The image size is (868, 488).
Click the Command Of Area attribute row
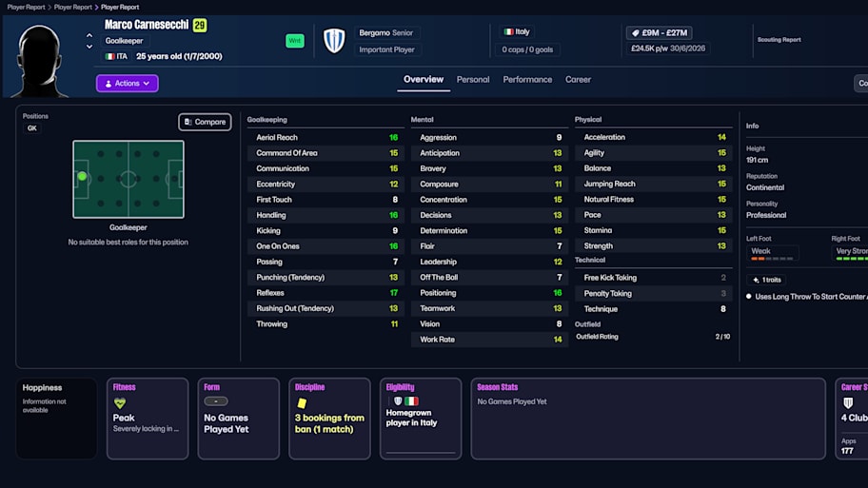(x=325, y=153)
